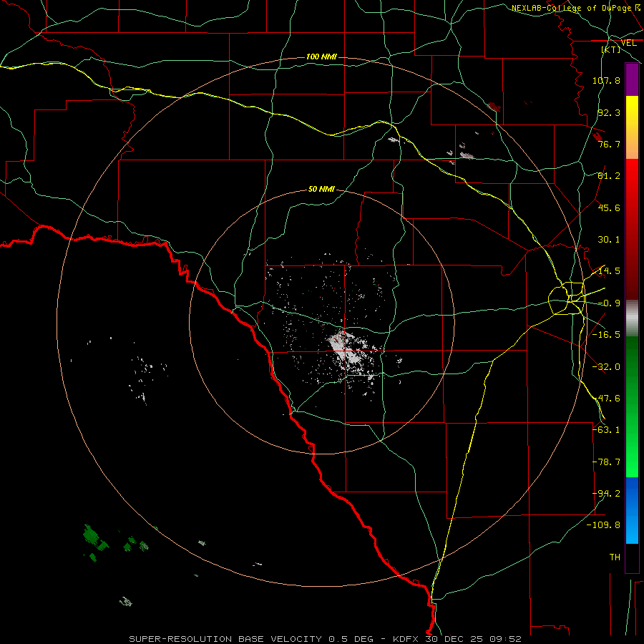Viewport: 644px width, 644px height.
Task: Click the [KT] units label
Action: [611, 49]
